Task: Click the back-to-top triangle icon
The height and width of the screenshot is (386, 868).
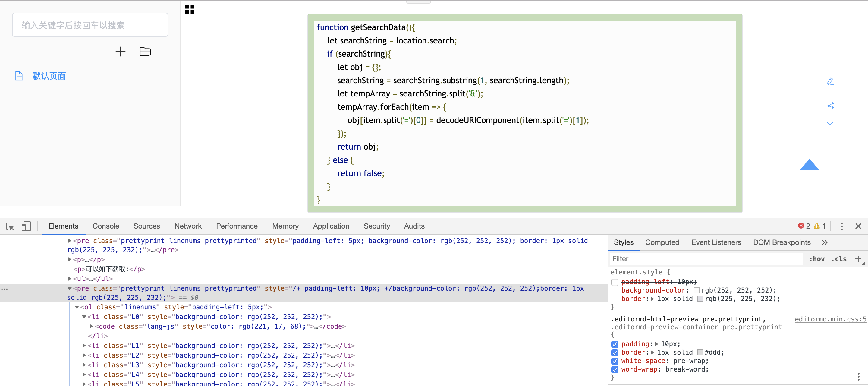Action: click(809, 165)
